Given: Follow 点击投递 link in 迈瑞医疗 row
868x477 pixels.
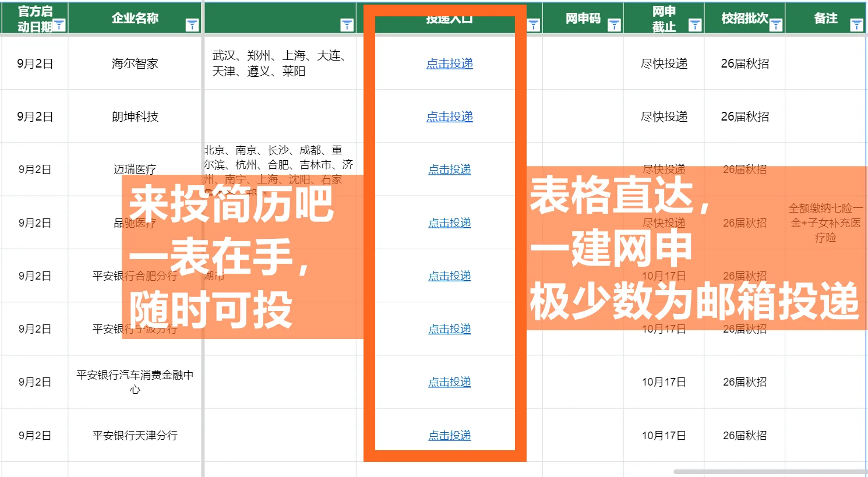Looking at the screenshot, I should 450,169.
